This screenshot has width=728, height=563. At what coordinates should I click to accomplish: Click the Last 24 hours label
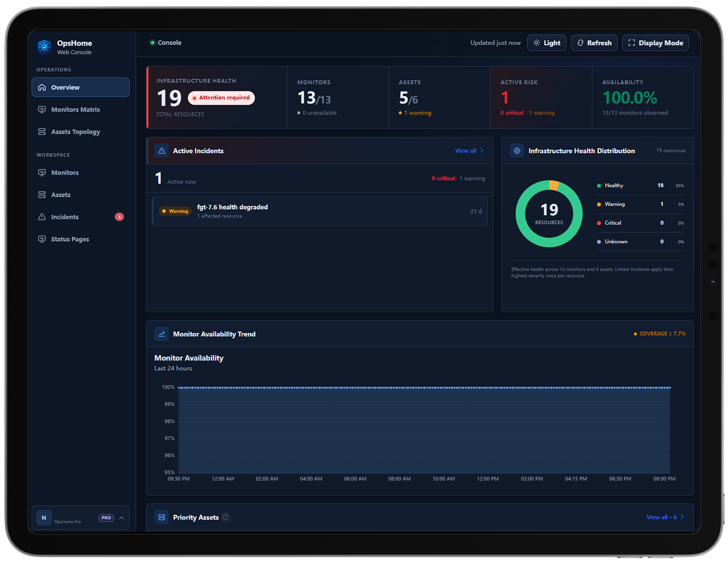(x=173, y=369)
